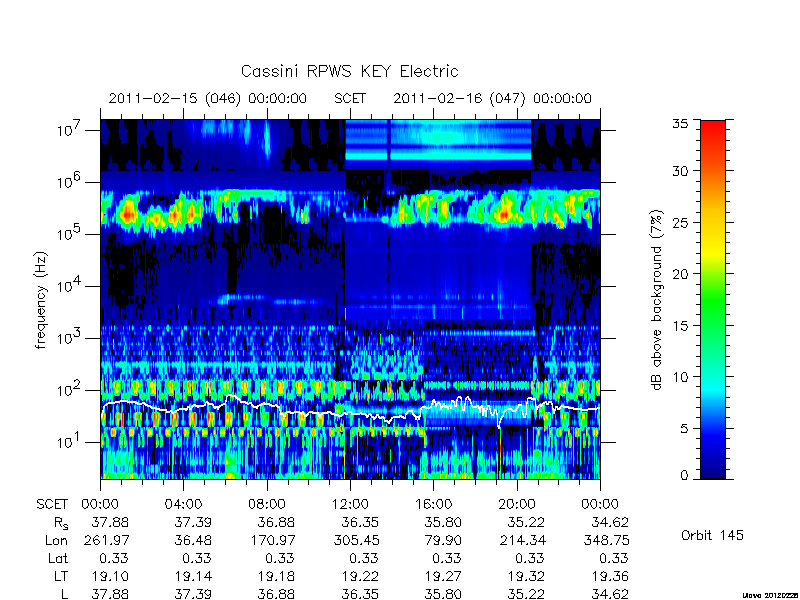800x600 pixels.
Task: Click the Orbit 145 label
Action: click(x=712, y=535)
